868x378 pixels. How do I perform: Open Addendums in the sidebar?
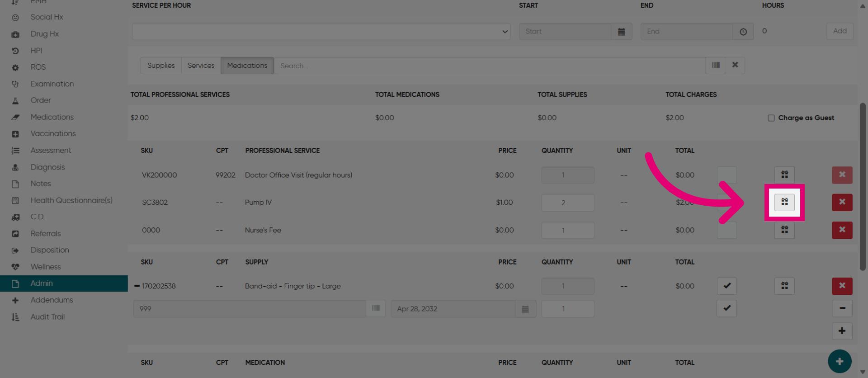point(52,300)
